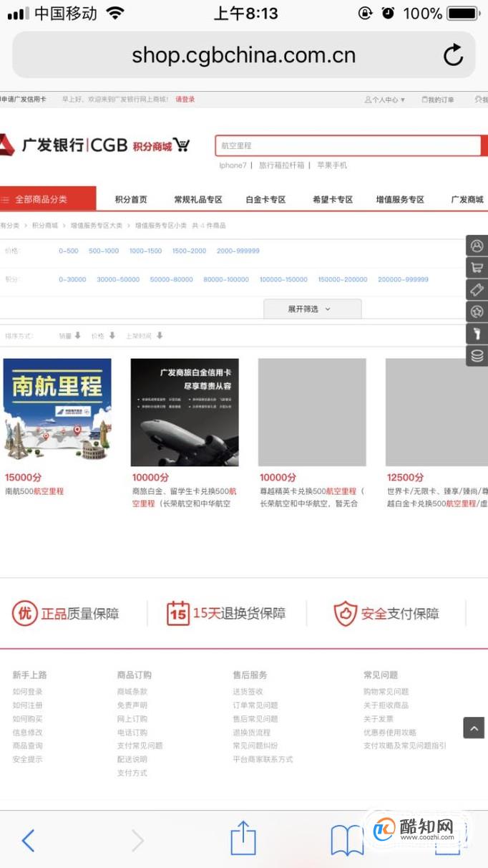This screenshot has width=488, height=868.
Task: Filter points 50000-80000
Action: pos(172,280)
